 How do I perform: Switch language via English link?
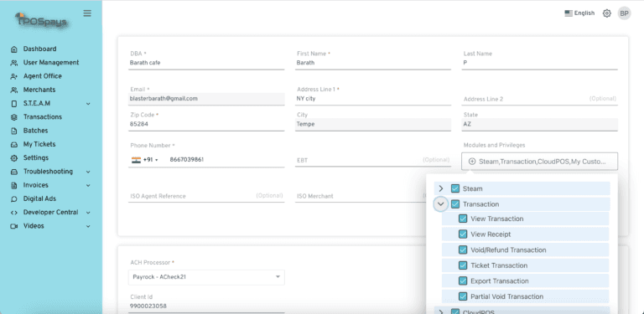(584, 13)
